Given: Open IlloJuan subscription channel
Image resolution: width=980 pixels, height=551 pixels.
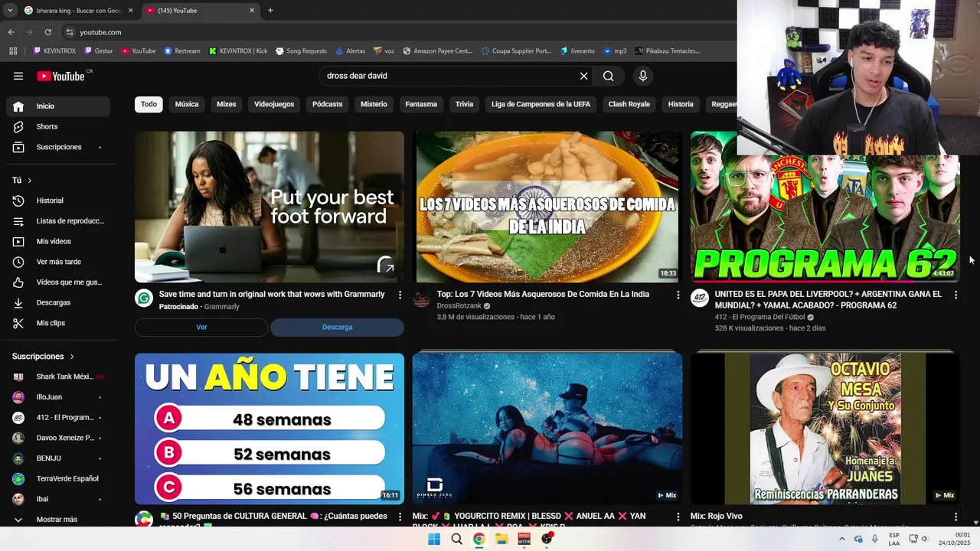Looking at the screenshot, I should point(58,397).
